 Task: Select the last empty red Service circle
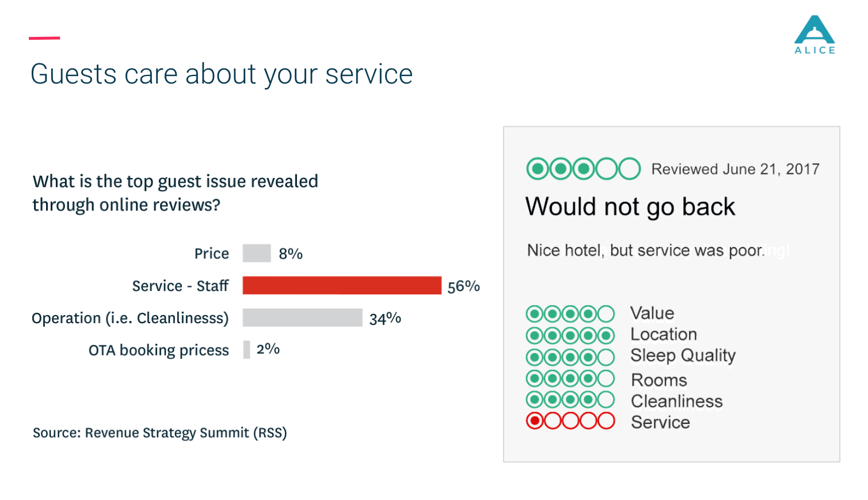[x=606, y=421]
